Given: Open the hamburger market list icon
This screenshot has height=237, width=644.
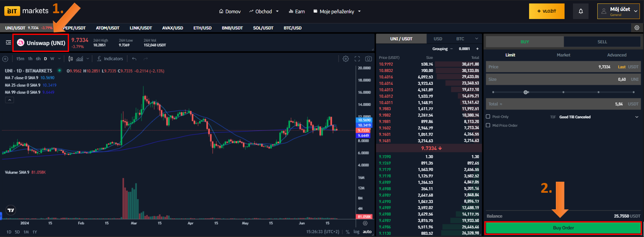Looking at the screenshot, I should [8, 43].
